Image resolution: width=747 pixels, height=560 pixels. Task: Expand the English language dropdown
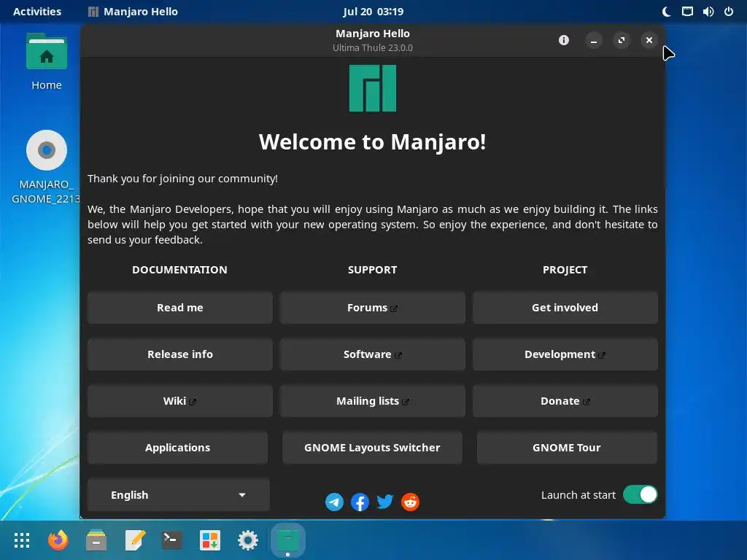pyautogui.click(x=179, y=495)
